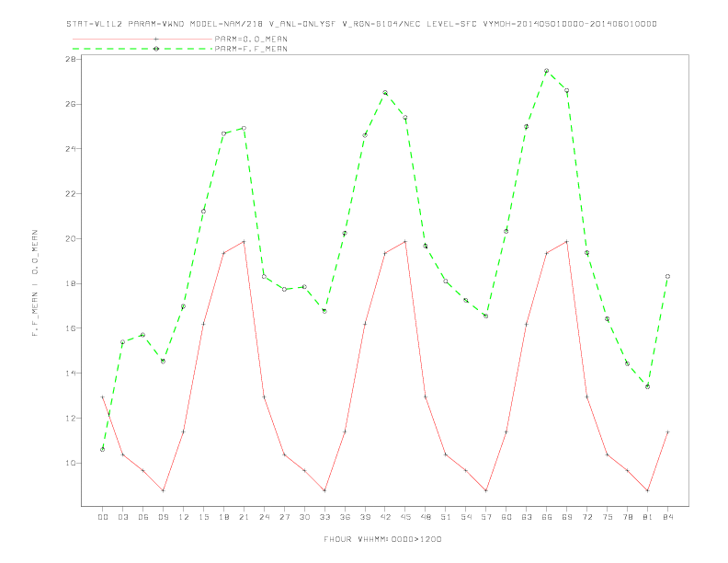Viewport: 728px width, 563px height.
Task: Click the green F.F_MEAN peak marker at hour 66
Action: [x=547, y=71]
